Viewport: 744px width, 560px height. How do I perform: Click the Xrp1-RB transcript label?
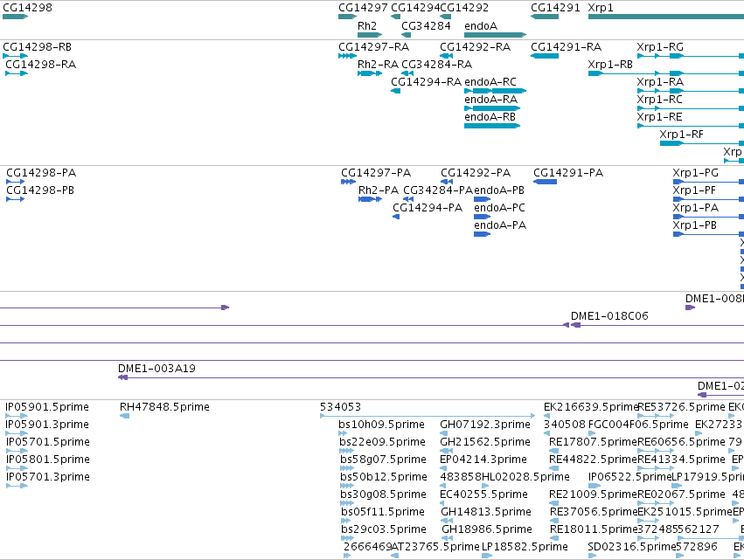pyautogui.click(x=610, y=65)
